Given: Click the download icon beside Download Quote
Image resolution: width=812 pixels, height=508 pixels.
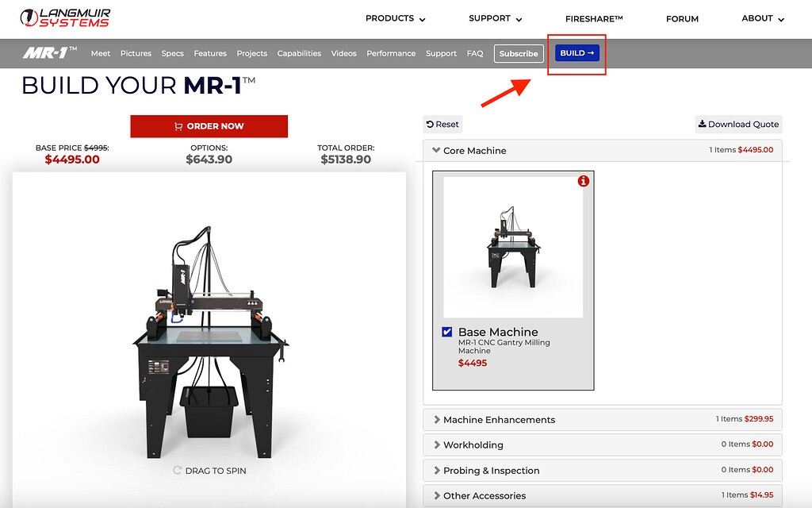Looking at the screenshot, I should coord(702,124).
